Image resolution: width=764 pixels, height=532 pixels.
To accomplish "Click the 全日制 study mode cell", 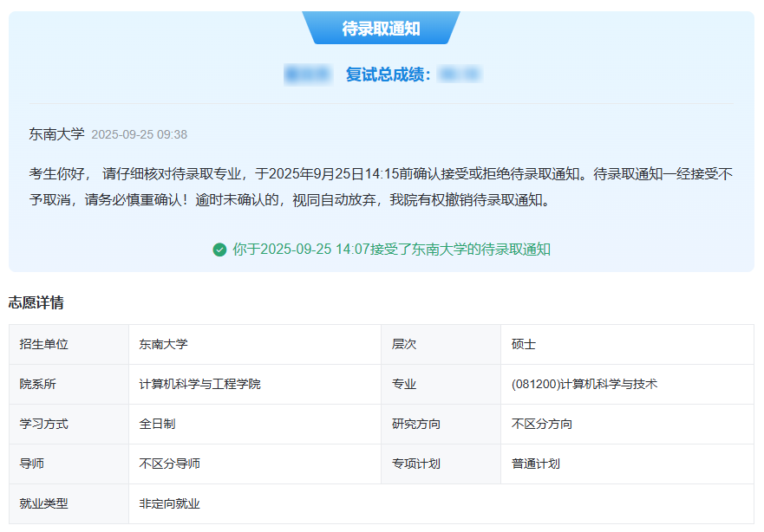I will [157, 424].
